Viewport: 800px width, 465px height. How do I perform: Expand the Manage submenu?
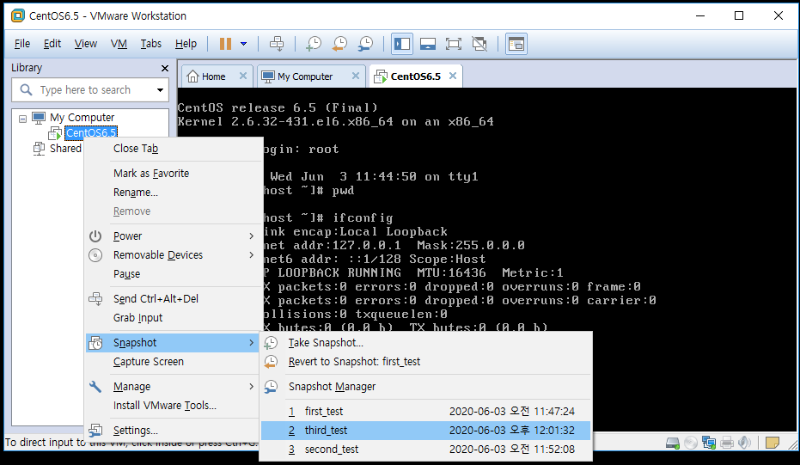tap(173, 386)
